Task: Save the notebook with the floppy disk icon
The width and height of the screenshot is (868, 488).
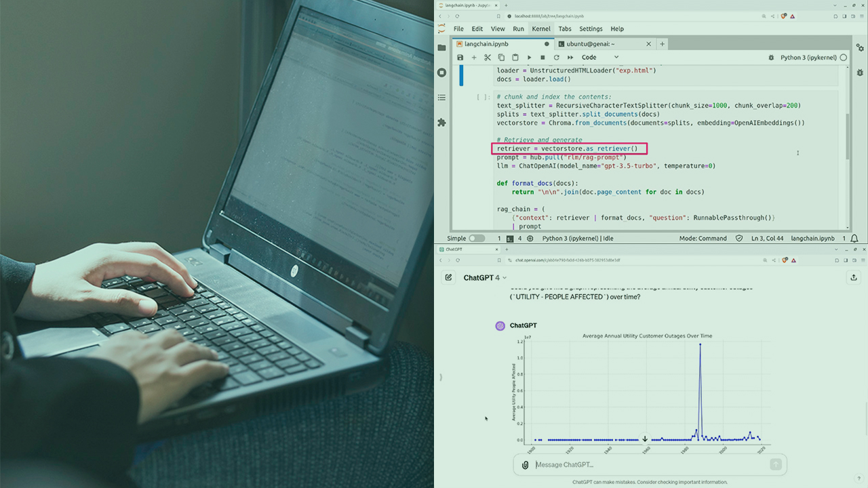Action: 460,58
